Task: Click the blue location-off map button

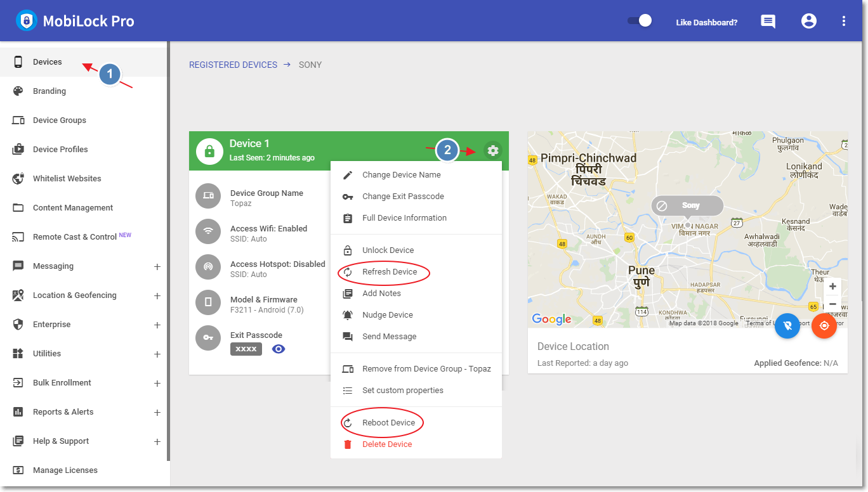Action: click(x=787, y=325)
